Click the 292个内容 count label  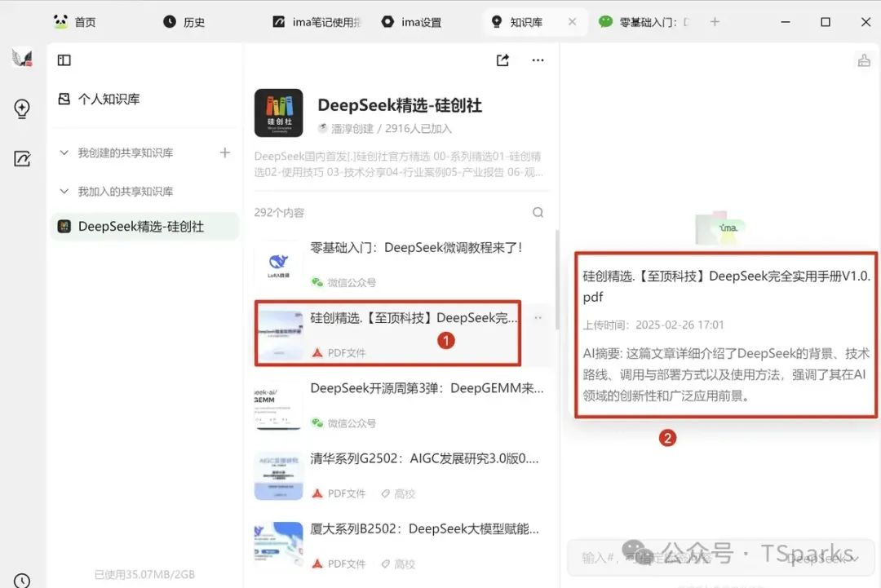tap(279, 212)
